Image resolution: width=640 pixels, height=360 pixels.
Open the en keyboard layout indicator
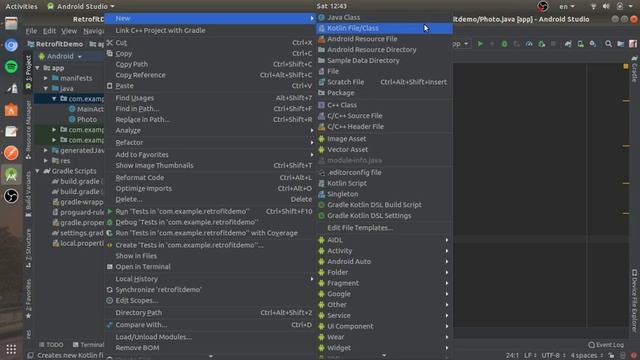[567, 6]
